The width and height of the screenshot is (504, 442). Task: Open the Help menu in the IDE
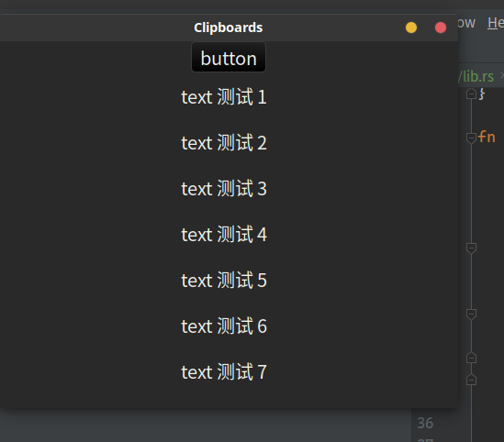point(496,23)
